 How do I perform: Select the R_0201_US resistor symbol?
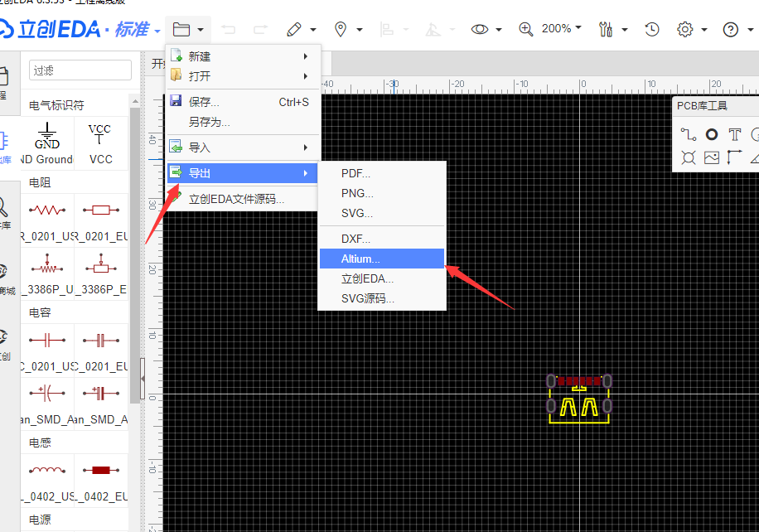tap(47, 220)
